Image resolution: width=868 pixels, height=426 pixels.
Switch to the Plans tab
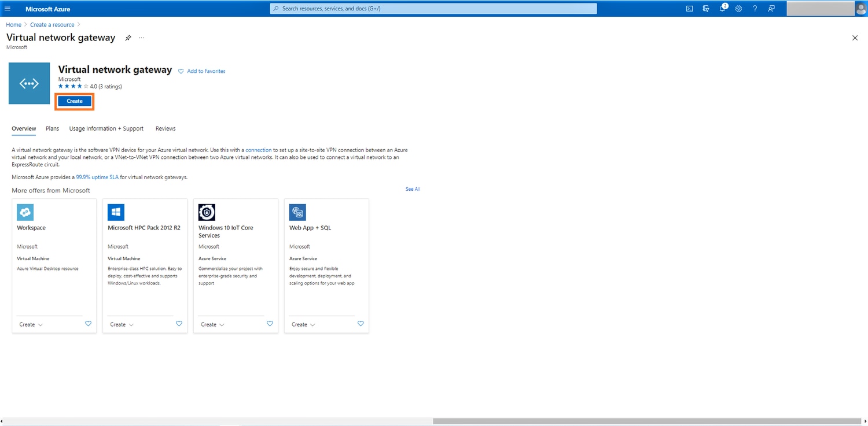(x=52, y=128)
